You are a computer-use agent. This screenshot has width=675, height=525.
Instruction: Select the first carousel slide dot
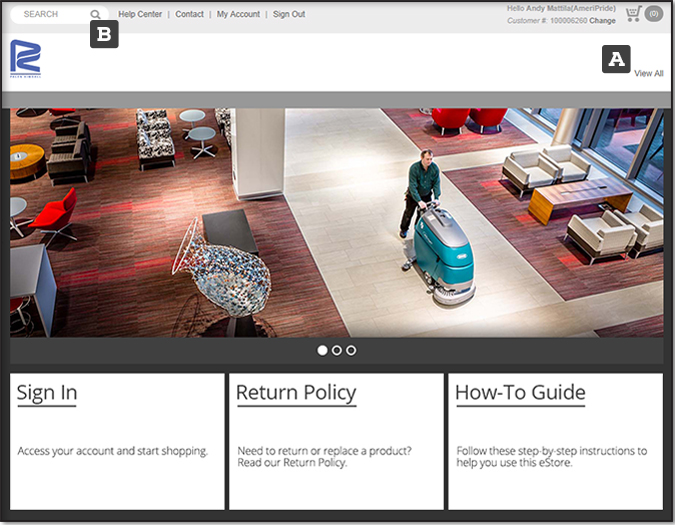[322, 350]
